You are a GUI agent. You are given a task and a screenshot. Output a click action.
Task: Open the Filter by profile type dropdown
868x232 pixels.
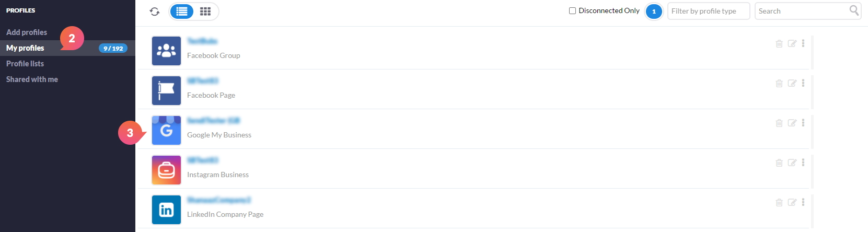point(709,11)
